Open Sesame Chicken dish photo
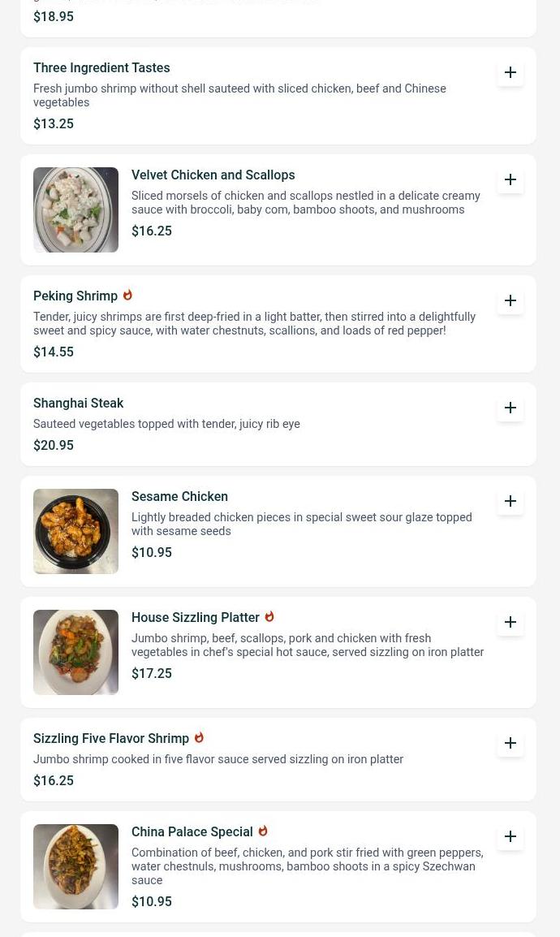The image size is (560, 937). [75, 531]
